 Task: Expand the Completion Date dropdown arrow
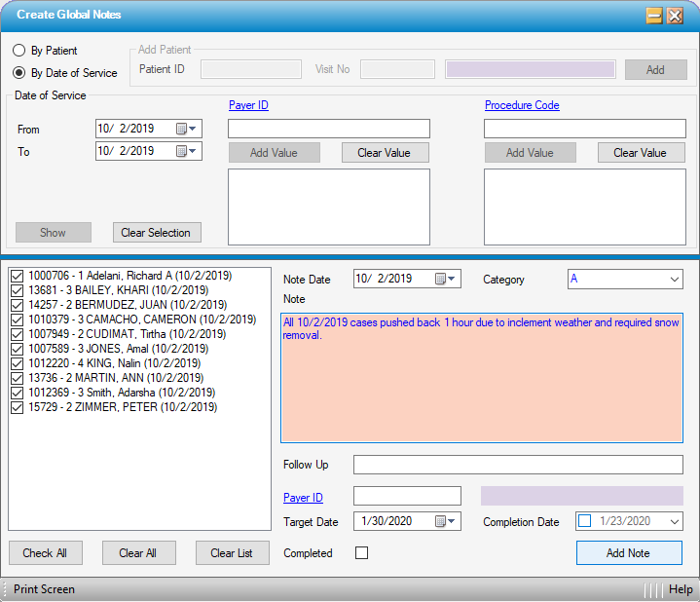pyautogui.click(x=673, y=521)
